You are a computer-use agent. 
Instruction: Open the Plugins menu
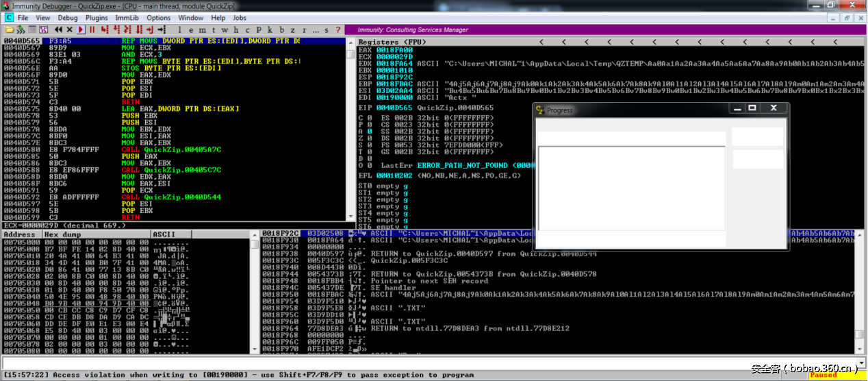[97, 18]
